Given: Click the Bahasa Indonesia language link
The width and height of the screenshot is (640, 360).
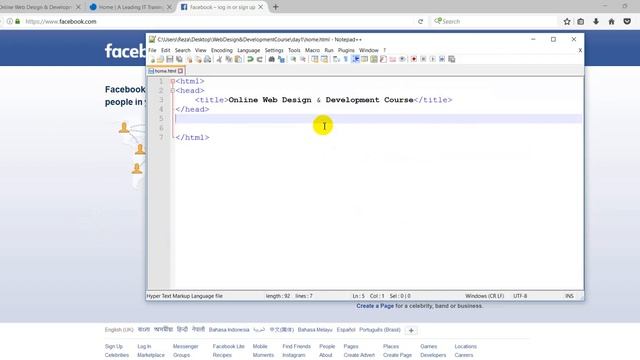Looking at the screenshot, I should (229, 330).
